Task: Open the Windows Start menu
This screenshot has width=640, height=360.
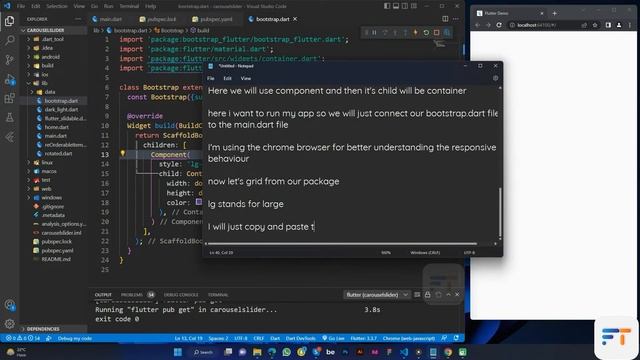Action: [178, 352]
